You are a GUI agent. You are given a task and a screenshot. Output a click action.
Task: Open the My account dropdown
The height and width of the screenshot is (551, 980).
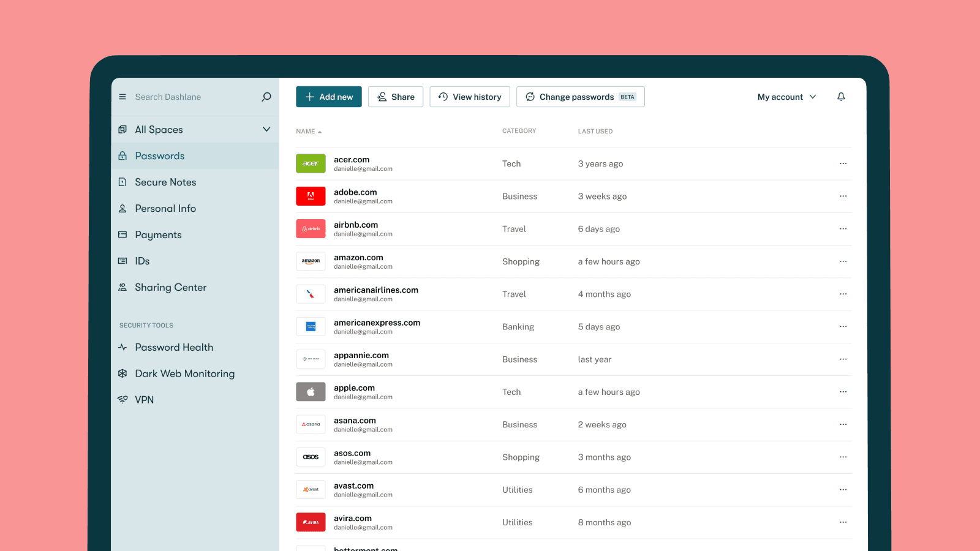pos(786,97)
